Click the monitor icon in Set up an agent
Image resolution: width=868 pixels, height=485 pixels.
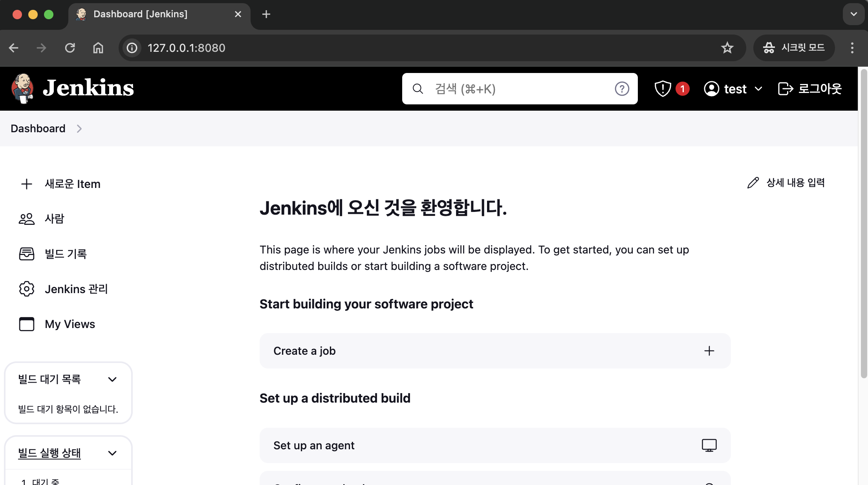point(709,445)
